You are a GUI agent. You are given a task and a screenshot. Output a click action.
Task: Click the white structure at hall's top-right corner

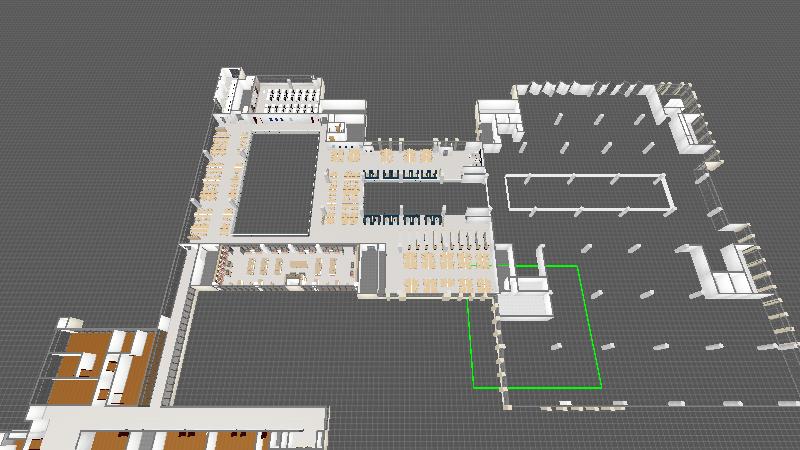688,125
